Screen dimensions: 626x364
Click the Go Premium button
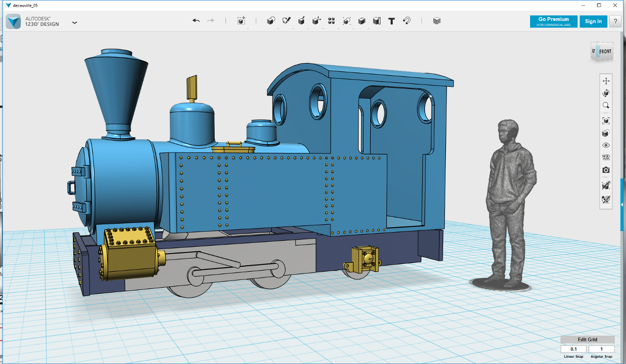[554, 21]
